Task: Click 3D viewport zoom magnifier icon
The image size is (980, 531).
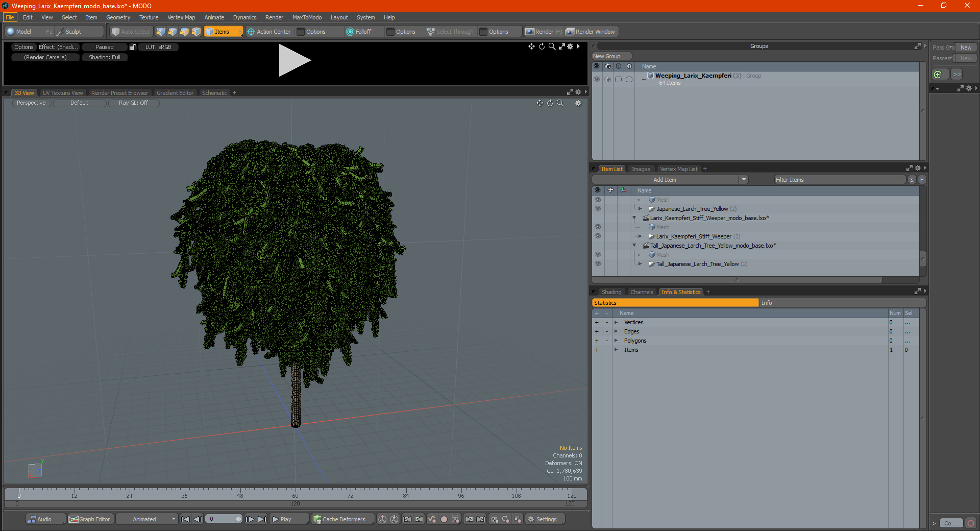Action: point(560,103)
